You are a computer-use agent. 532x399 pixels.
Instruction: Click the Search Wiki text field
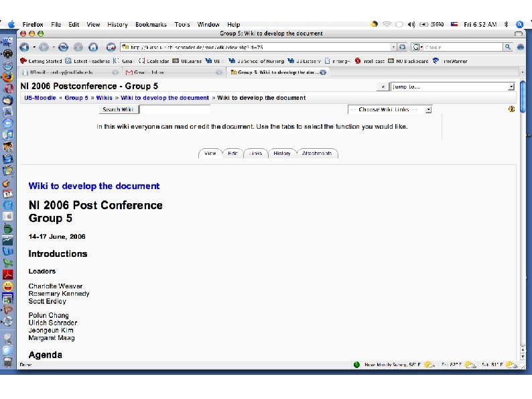point(175,109)
